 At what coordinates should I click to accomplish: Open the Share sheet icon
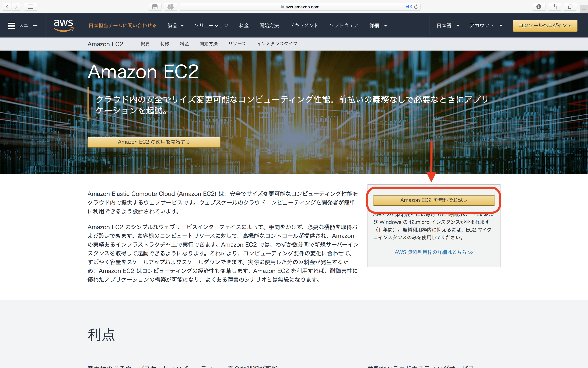tap(554, 7)
